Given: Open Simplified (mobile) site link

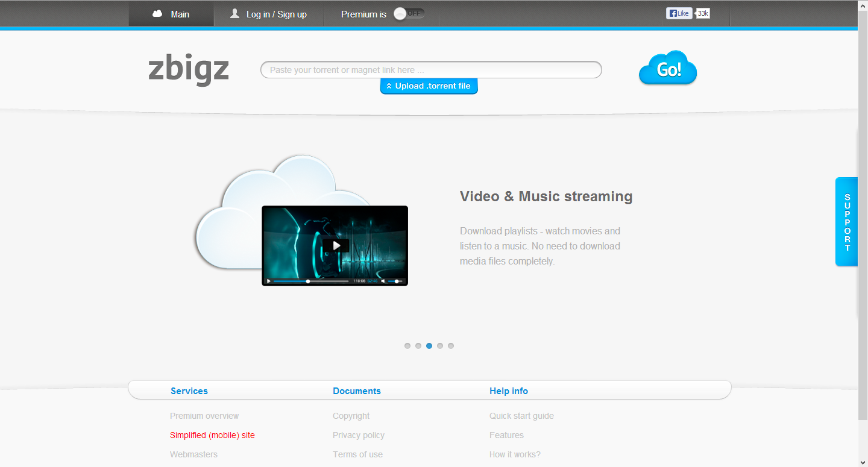Looking at the screenshot, I should 212,435.
